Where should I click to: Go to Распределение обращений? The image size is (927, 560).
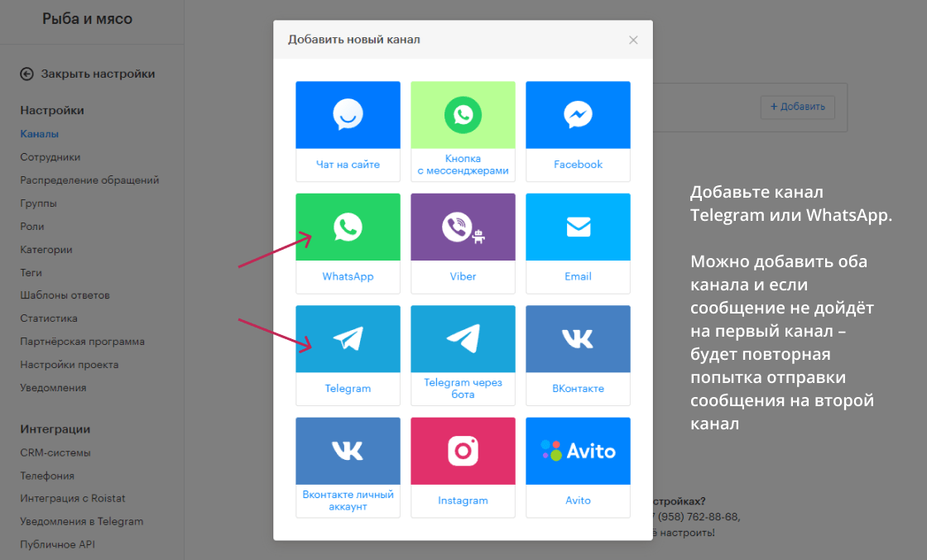(89, 180)
